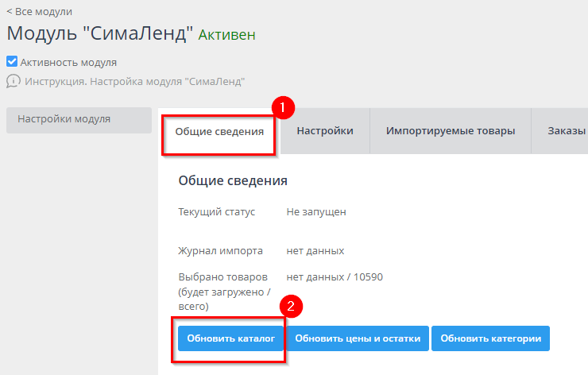Screen dimensions: 588x375
Task: Click the red marker numbered 1
Action: [x=284, y=107]
